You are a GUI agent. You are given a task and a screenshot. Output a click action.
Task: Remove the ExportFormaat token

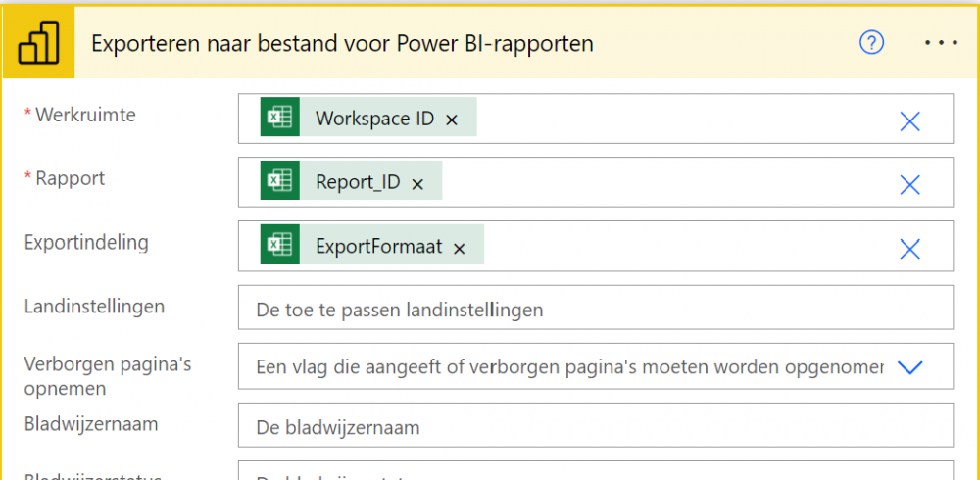460,248
